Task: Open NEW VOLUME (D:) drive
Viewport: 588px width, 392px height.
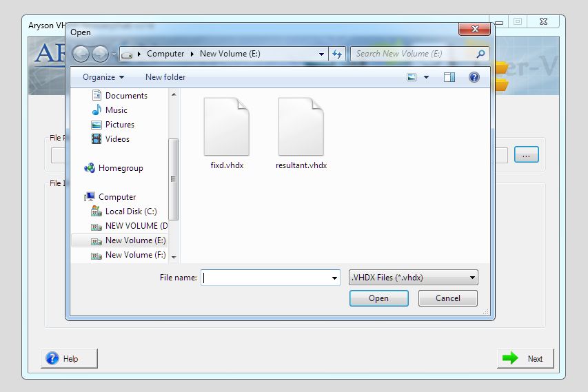Action: tap(130, 226)
